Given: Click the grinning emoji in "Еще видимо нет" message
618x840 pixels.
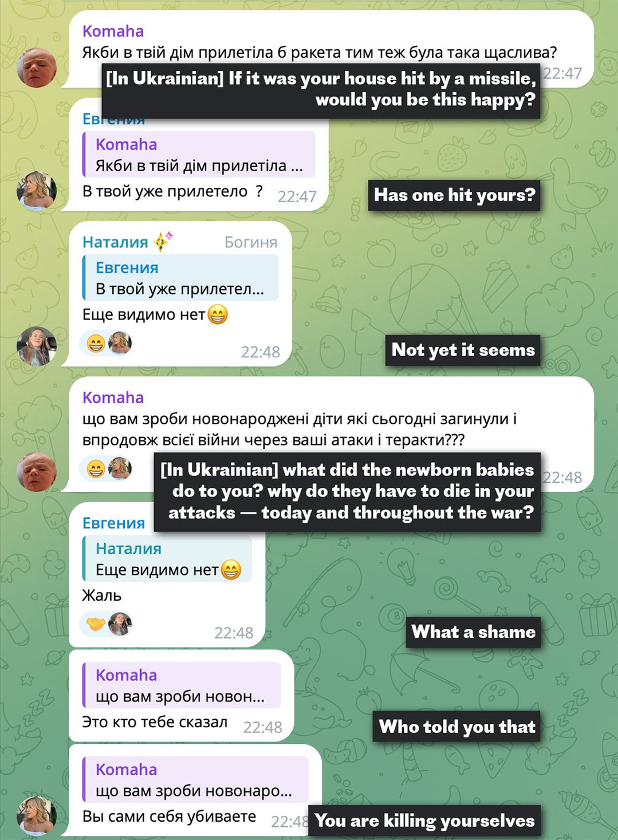Looking at the screenshot, I should click(218, 314).
